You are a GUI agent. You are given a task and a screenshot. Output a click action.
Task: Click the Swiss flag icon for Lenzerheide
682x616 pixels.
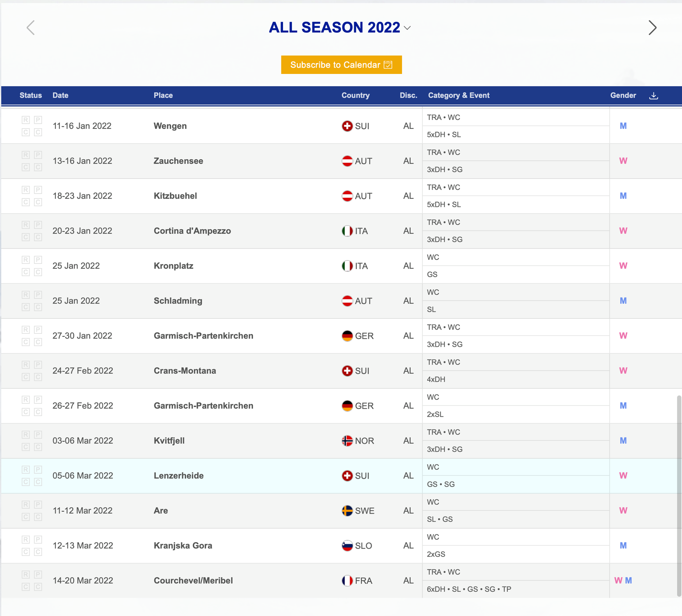pyautogui.click(x=347, y=475)
